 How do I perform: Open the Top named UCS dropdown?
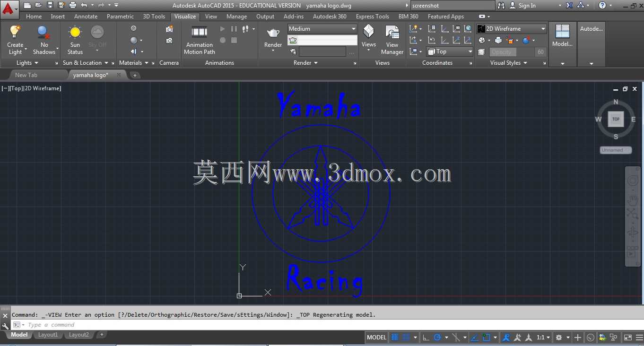point(450,52)
